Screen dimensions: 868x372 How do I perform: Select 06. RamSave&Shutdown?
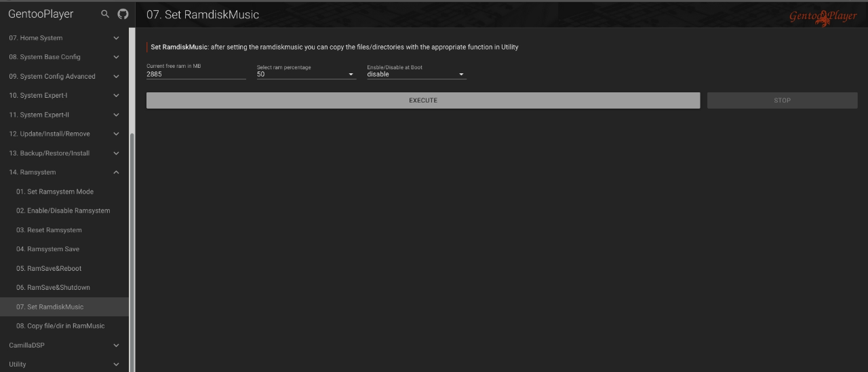point(64,287)
